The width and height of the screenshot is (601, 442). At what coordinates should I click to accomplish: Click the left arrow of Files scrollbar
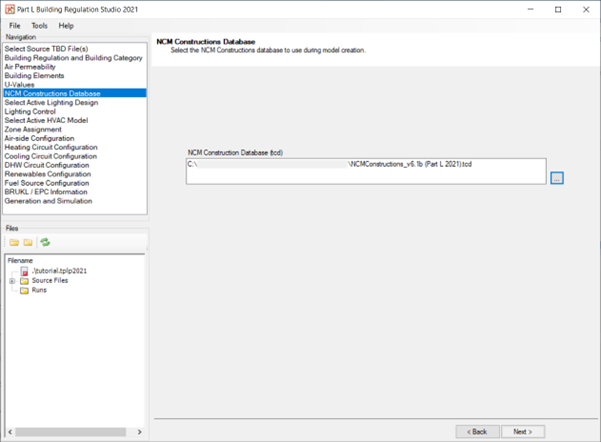(x=10, y=432)
